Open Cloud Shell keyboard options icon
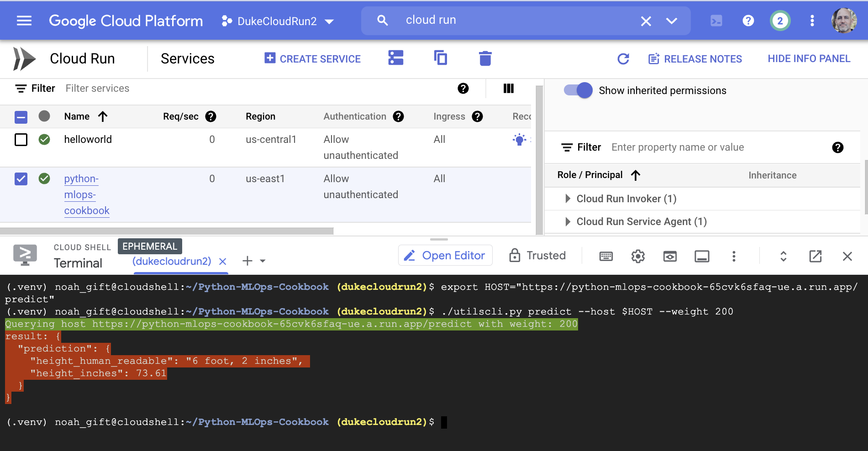The height and width of the screenshot is (451, 868). tap(606, 256)
